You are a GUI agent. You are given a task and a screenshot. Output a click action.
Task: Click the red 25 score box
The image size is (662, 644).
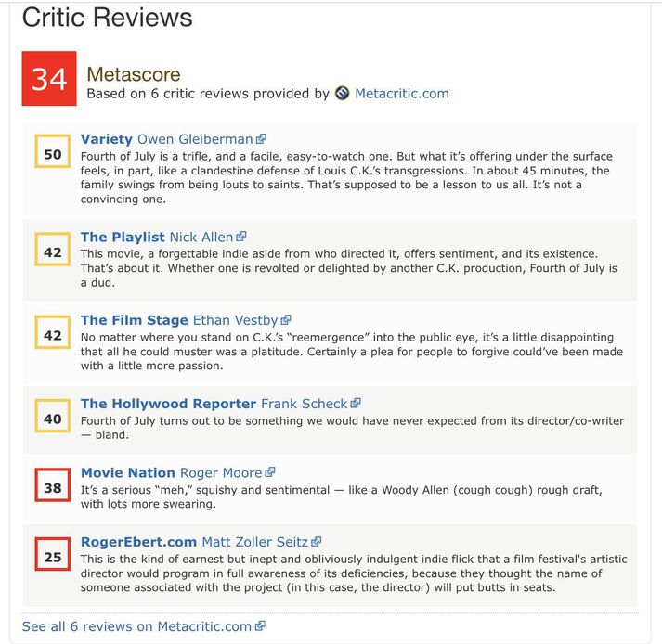53,554
